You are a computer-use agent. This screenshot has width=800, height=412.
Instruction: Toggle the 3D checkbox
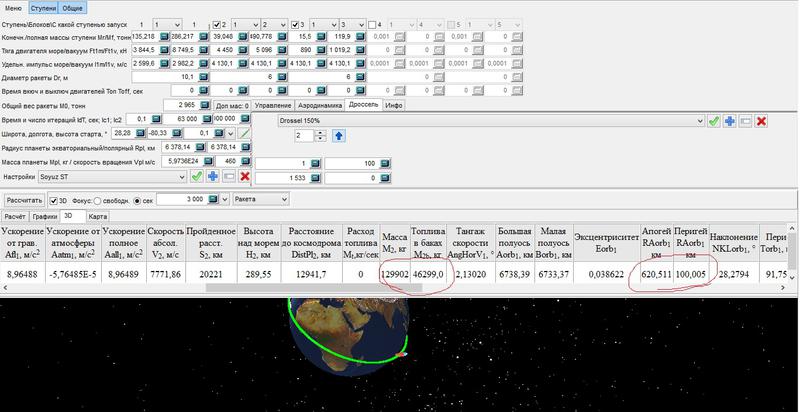pyautogui.click(x=54, y=201)
